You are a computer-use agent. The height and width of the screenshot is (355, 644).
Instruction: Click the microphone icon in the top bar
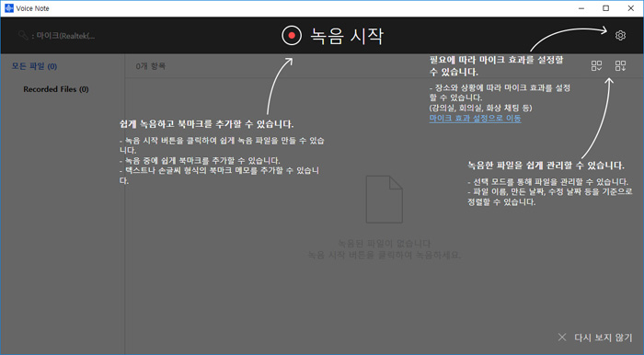[x=23, y=36]
